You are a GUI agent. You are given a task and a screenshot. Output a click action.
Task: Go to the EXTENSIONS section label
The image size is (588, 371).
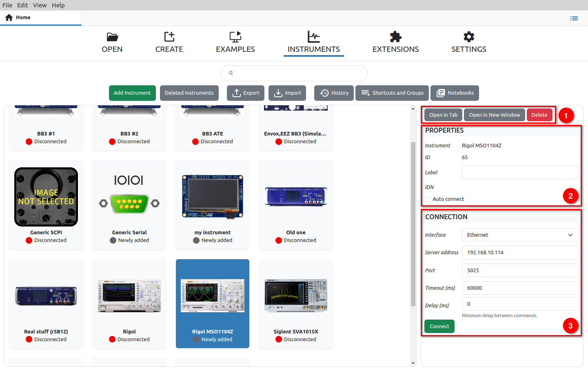(396, 49)
